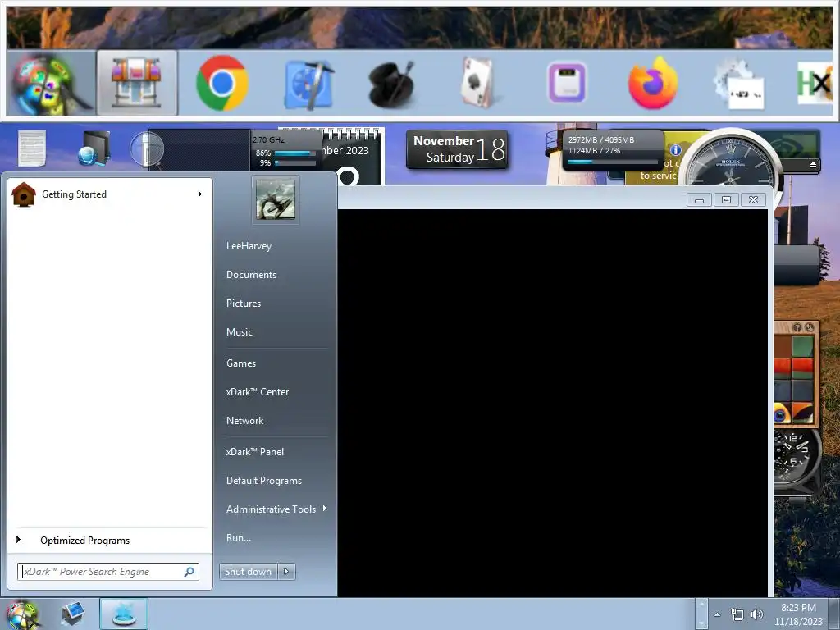The width and height of the screenshot is (840, 630).
Task: Expand the Administrative Tools submenu arrow
Action: point(325,509)
